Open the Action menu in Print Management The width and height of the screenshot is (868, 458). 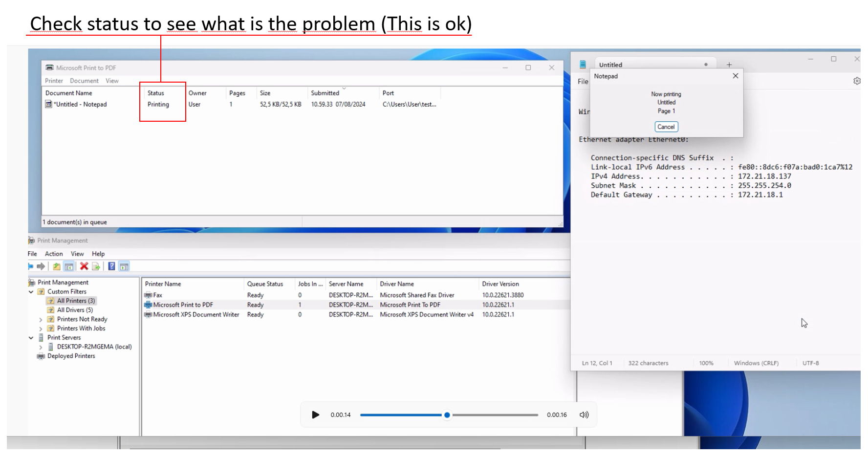pyautogui.click(x=54, y=254)
